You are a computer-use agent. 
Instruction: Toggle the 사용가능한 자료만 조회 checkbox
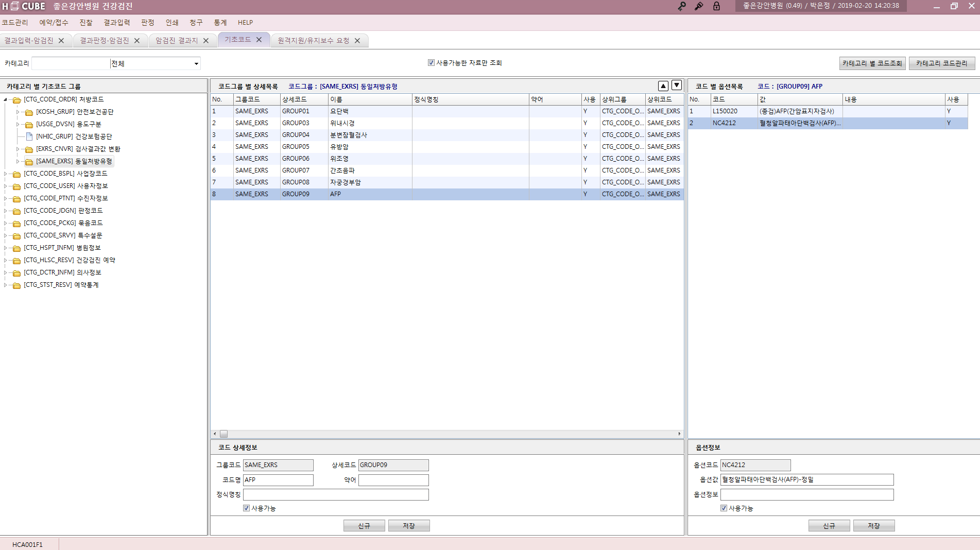431,63
